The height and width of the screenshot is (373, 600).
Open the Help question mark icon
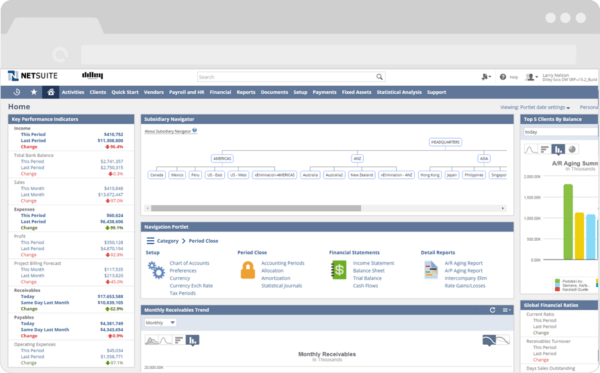pyautogui.click(x=503, y=77)
